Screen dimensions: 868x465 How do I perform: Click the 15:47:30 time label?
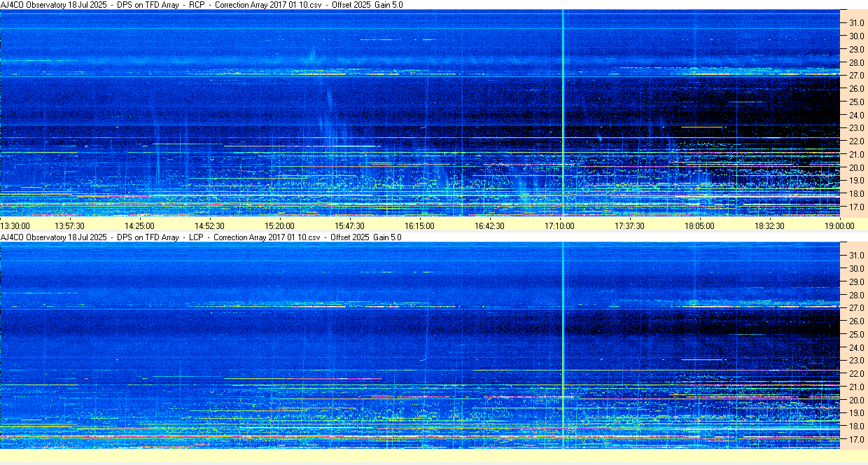click(x=349, y=225)
